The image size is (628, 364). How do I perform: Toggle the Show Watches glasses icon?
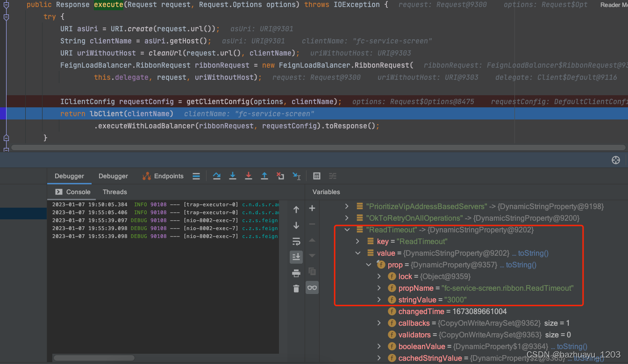[312, 287]
